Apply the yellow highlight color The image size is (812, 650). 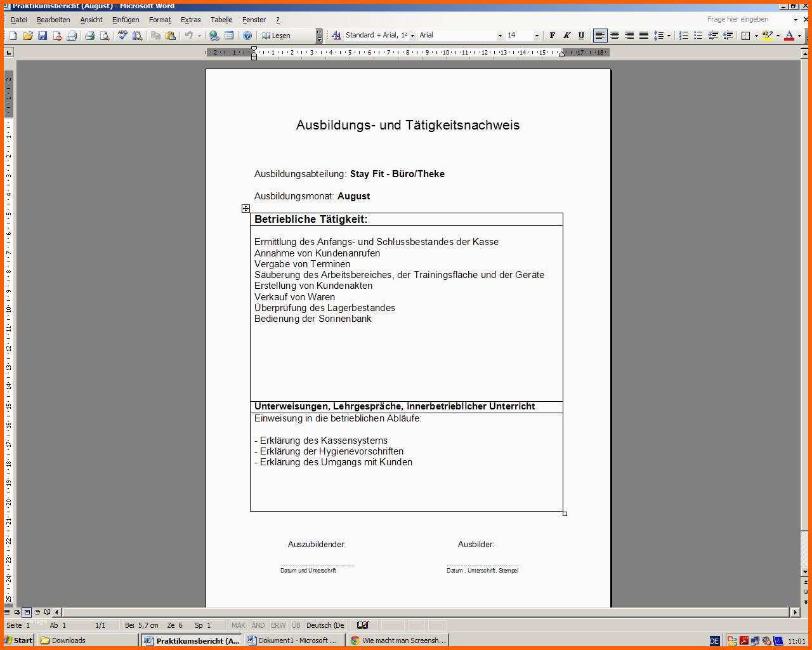(x=767, y=36)
